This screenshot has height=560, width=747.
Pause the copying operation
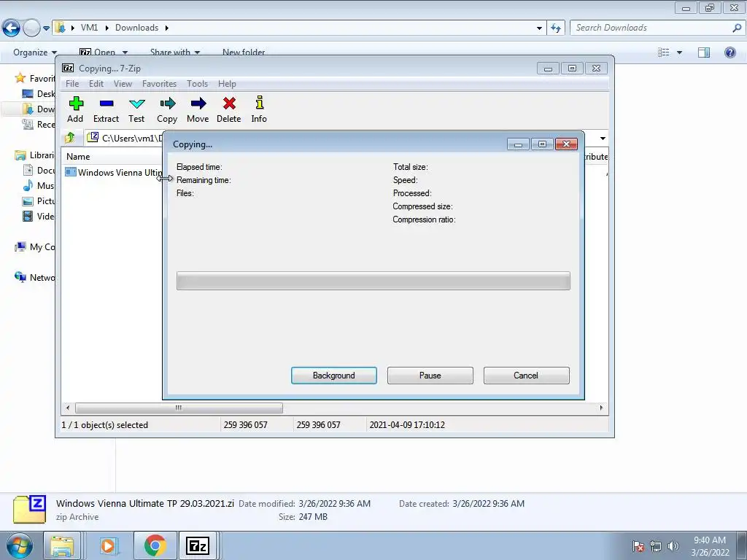pos(430,376)
